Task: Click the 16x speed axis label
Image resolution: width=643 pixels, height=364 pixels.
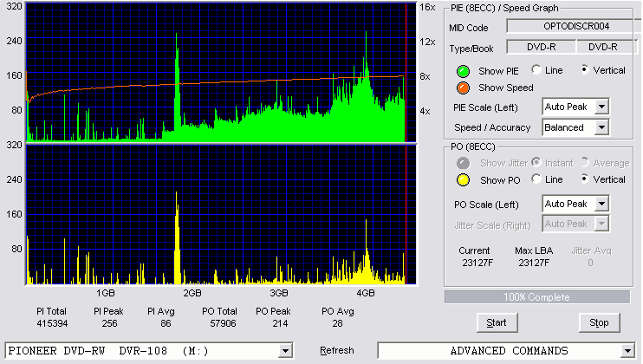Action: point(427,7)
